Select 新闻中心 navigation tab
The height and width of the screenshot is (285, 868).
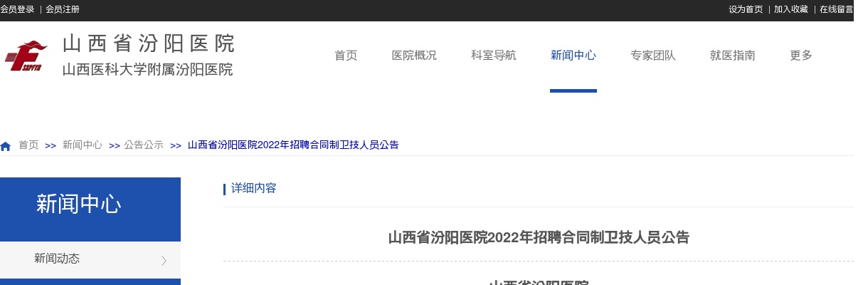[x=573, y=56]
